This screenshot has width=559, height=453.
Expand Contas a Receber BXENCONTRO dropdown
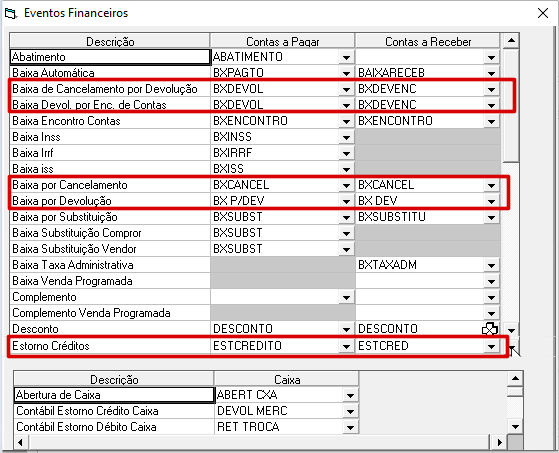491,122
